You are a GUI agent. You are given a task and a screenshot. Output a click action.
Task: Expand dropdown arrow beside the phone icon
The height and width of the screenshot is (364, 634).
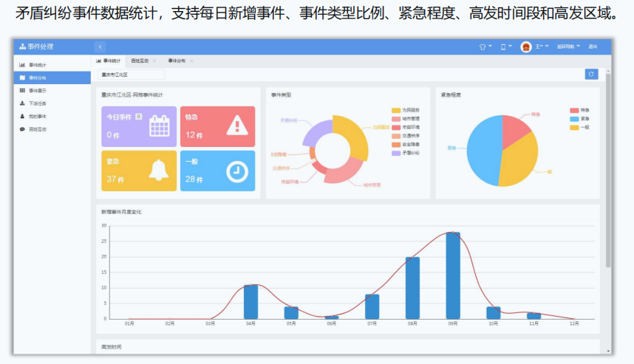(510, 46)
